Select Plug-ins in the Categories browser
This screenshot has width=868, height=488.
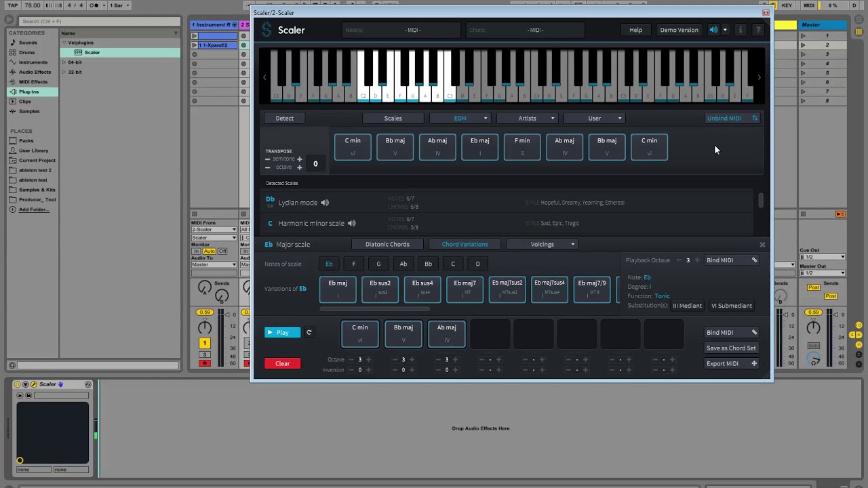pyautogui.click(x=28, y=91)
